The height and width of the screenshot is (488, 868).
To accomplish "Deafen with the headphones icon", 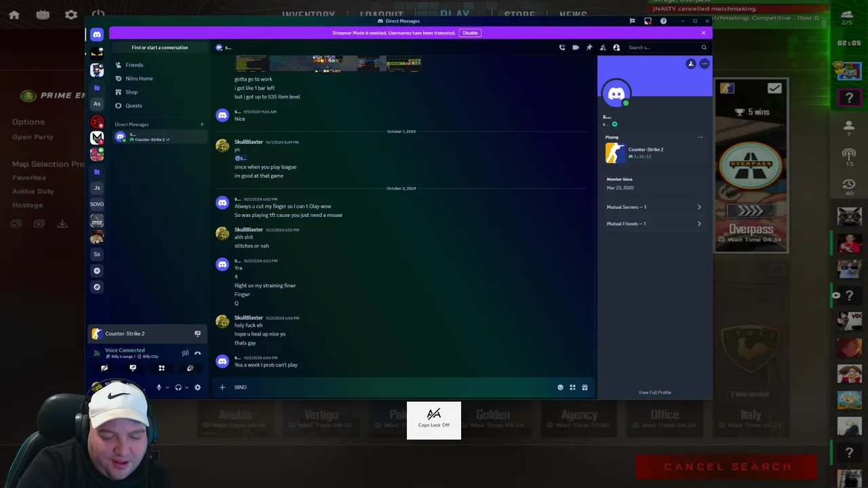I will (x=178, y=387).
